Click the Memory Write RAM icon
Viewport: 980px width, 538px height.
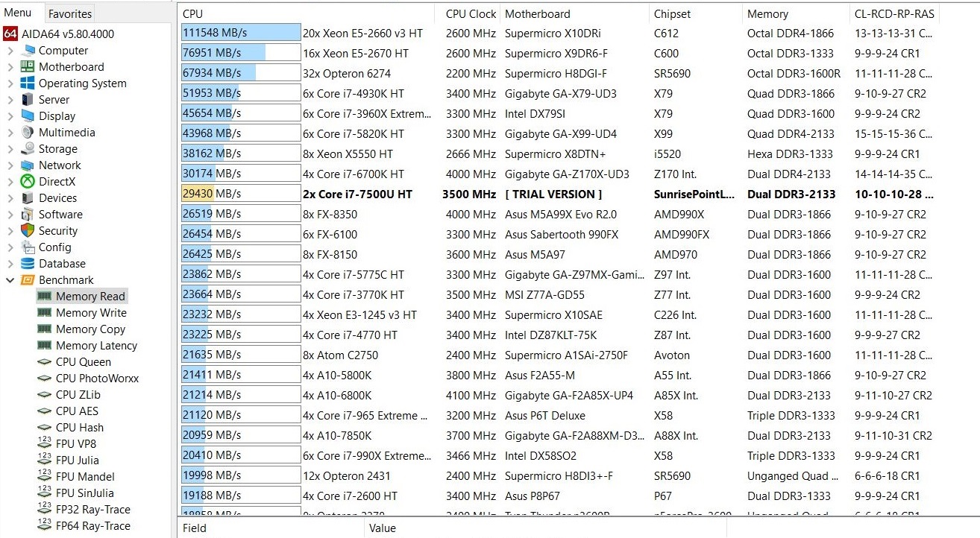pyautogui.click(x=45, y=313)
